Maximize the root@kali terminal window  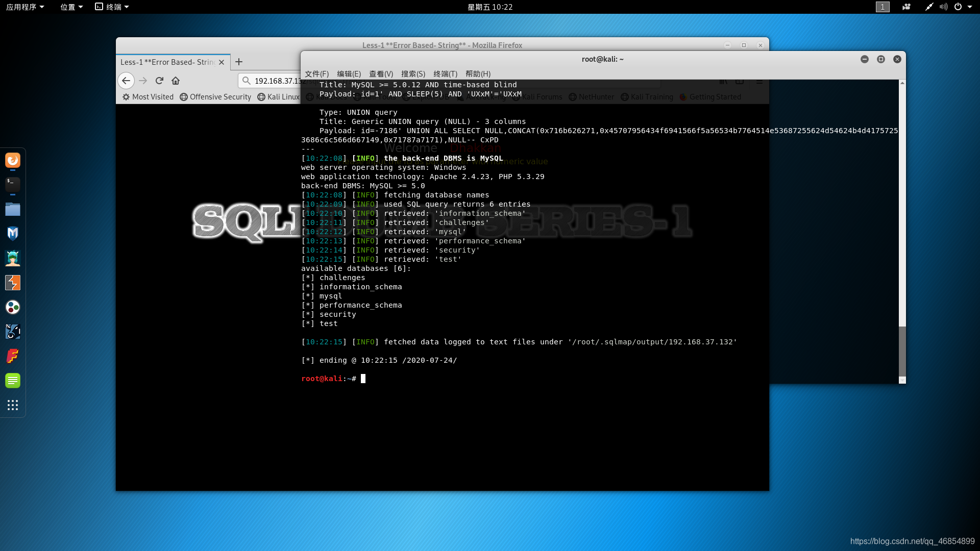(881, 59)
